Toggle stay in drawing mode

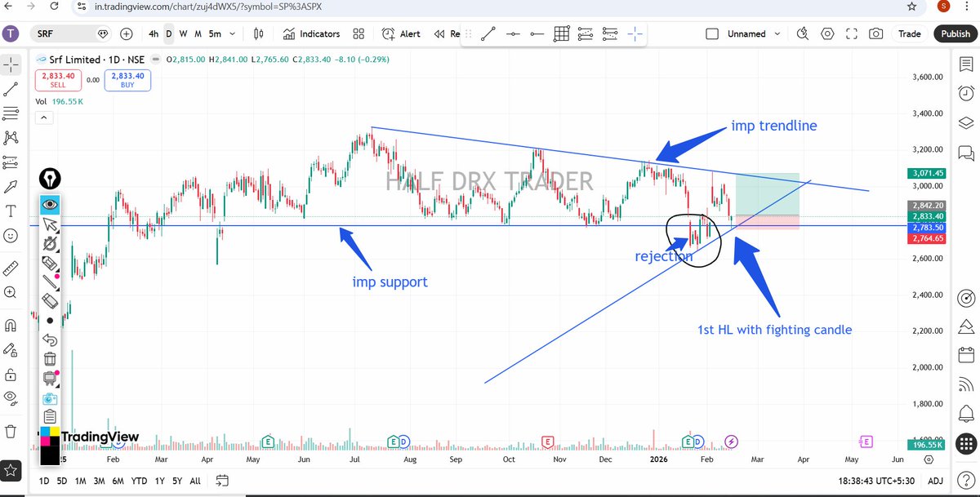pyautogui.click(x=11, y=349)
